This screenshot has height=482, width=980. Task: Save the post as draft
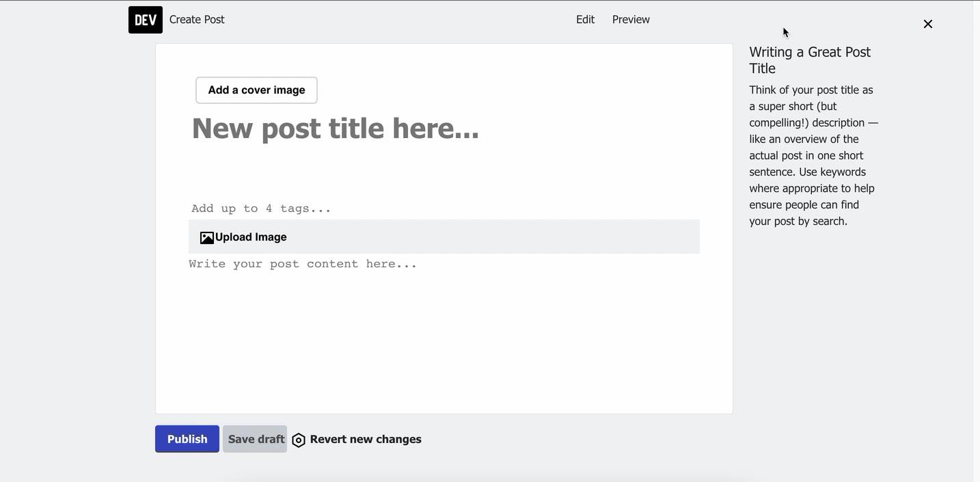click(255, 439)
